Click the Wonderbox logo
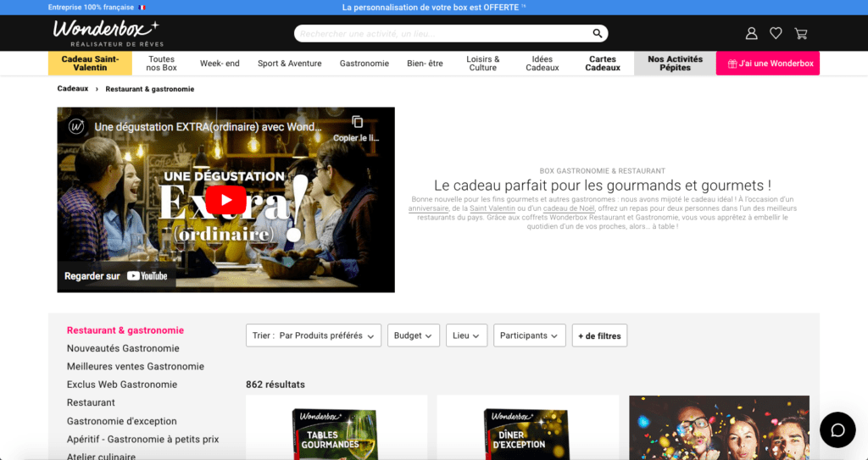The image size is (868, 460). tap(107, 33)
